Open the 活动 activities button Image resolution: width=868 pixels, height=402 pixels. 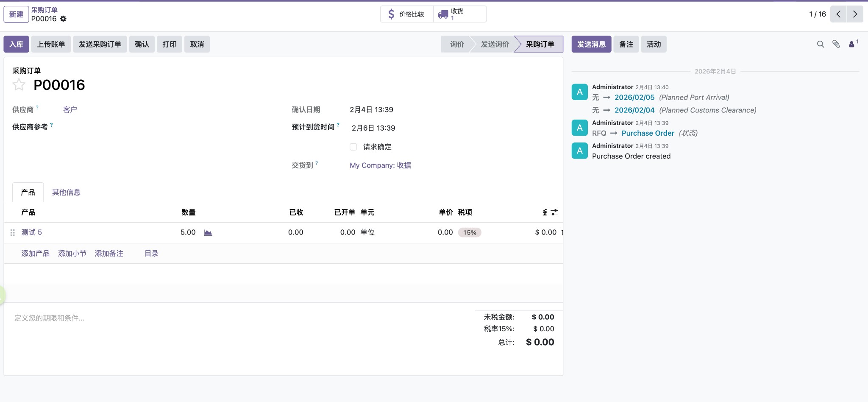[654, 44]
